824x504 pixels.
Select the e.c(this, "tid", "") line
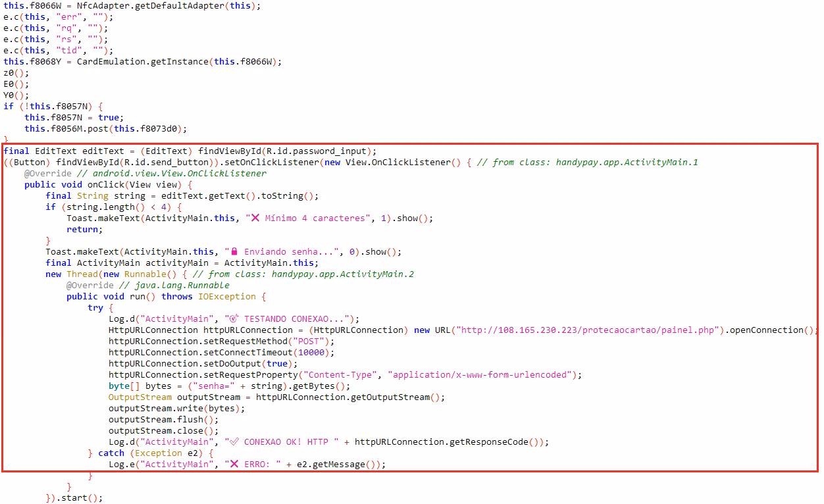tap(59, 51)
